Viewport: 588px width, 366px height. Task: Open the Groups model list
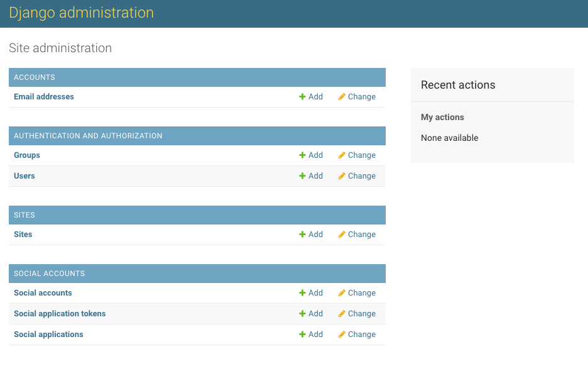(27, 155)
